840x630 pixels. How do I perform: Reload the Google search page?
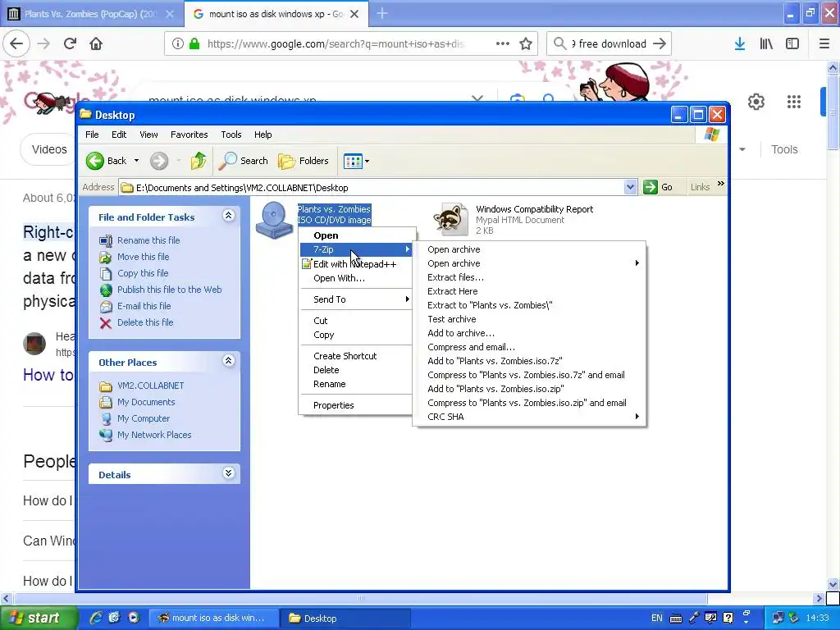70,43
